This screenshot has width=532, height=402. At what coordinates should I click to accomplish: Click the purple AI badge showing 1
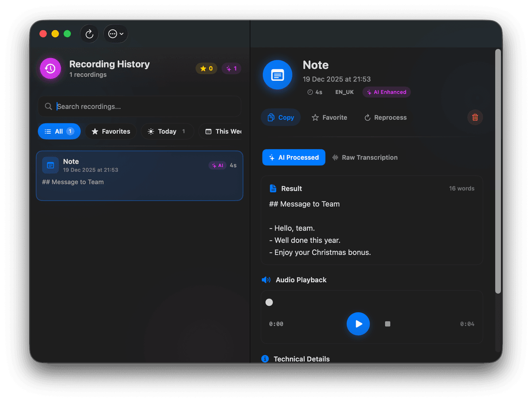231,68
